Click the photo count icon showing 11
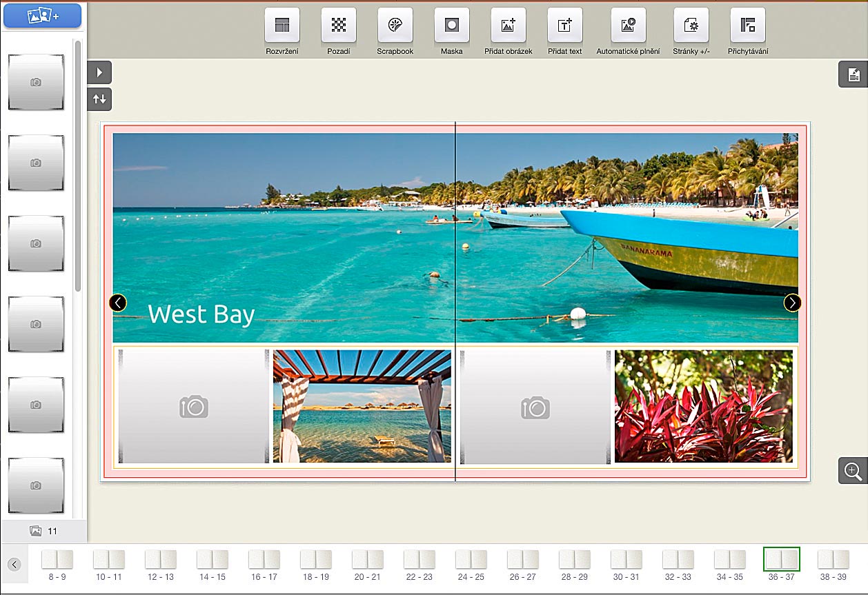Viewport: 868px width, 595px height. click(x=36, y=531)
